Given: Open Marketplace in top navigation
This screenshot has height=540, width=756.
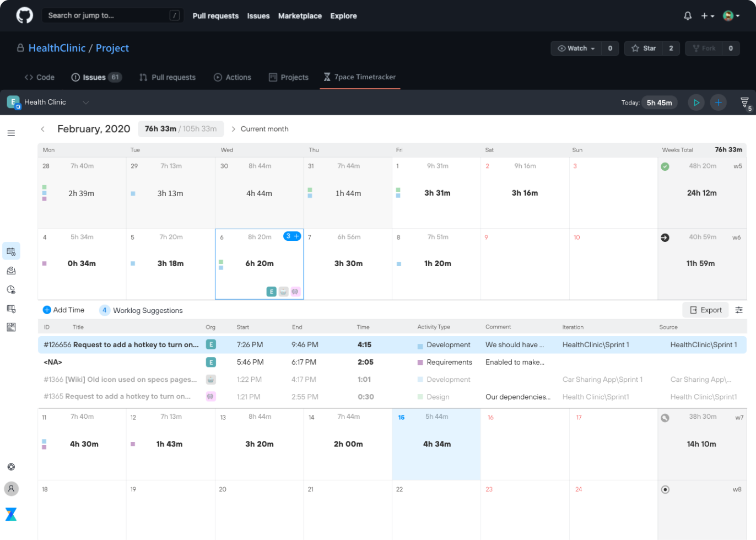Looking at the screenshot, I should point(300,16).
